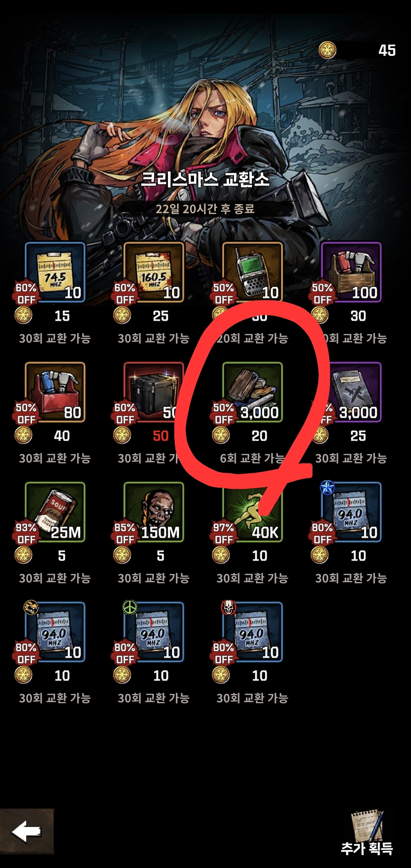Pick the 94.0 MHz note with peace symbol badge
Viewport: 411px width, 868px height.
[154, 632]
